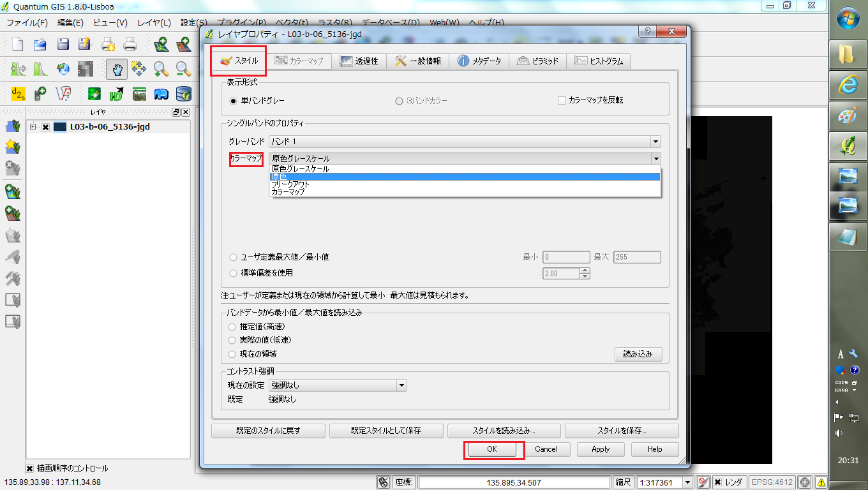Click the 既定のスタイルに戻す button
Image resolution: width=868 pixels, height=490 pixels.
point(268,431)
